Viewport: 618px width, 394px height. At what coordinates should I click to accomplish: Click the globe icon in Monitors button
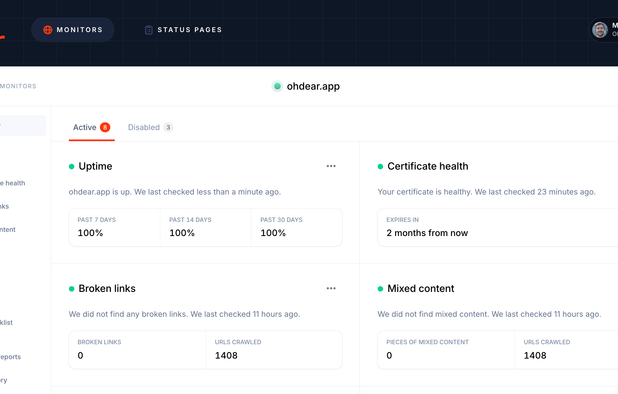click(x=48, y=30)
